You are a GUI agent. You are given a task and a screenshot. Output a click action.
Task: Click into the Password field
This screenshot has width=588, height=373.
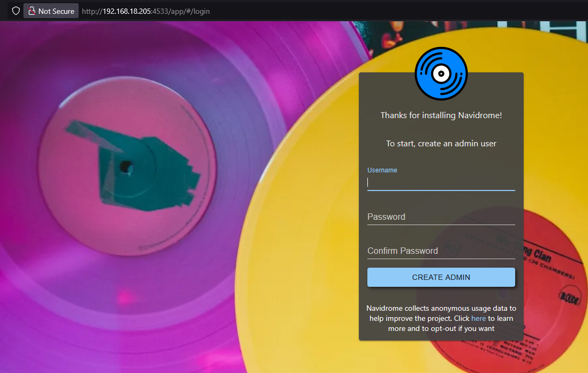point(441,217)
